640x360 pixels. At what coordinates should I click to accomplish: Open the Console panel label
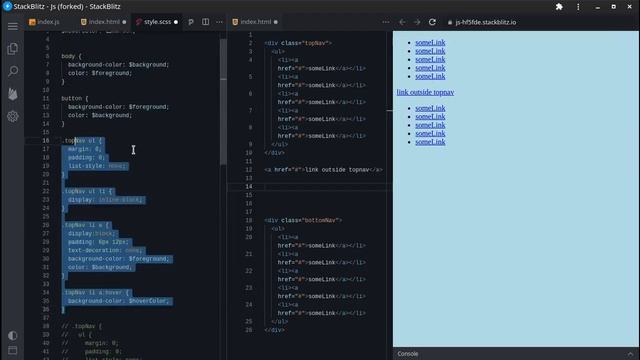[x=408, y=354]
